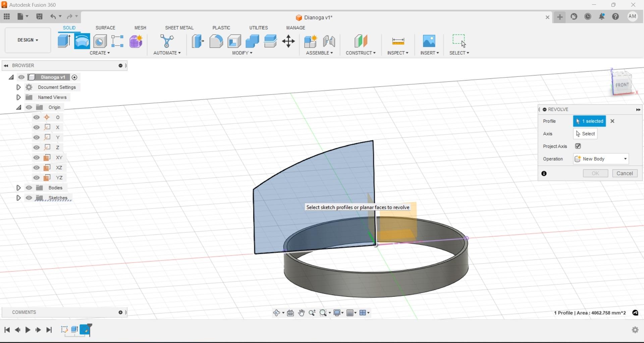The height and width of the screenshot is (343, 644).
Task: Open the Rectangular Pattern tool
Action: [118, 41]
